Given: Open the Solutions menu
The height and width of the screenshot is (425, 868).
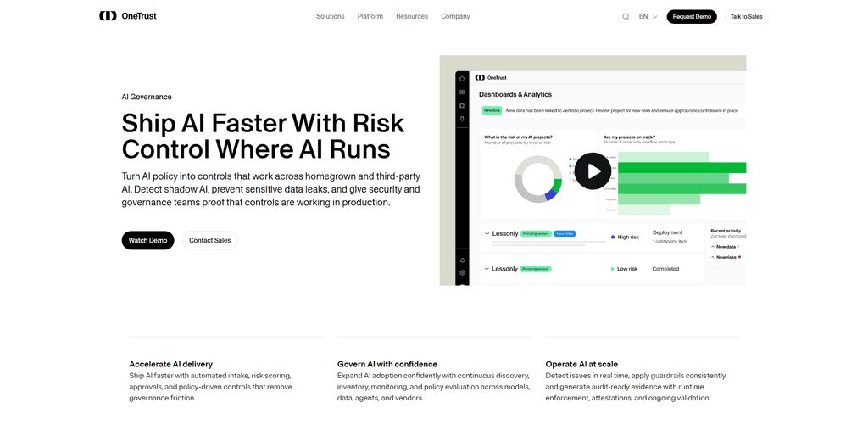Looking at the screenshot, I should coord(330,17).
